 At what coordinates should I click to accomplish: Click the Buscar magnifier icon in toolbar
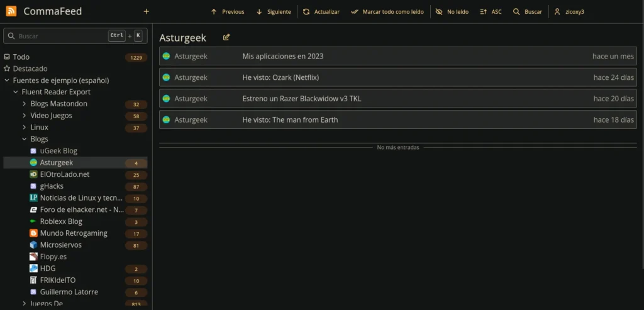516,12
